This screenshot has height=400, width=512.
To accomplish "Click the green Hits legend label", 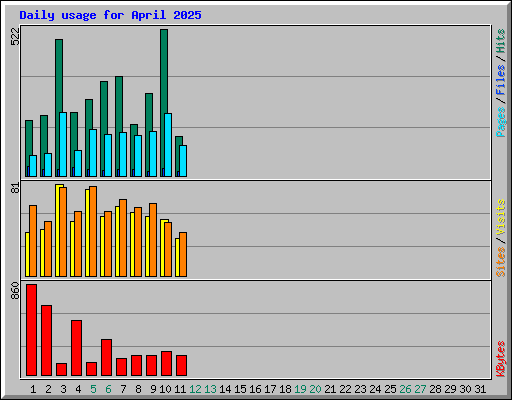I will [500, 41].
